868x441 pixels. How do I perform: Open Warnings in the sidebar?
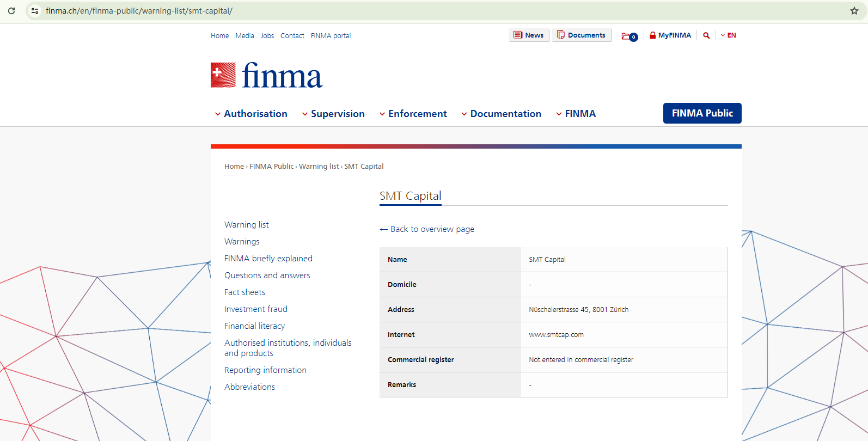click(x=242, y=242)
